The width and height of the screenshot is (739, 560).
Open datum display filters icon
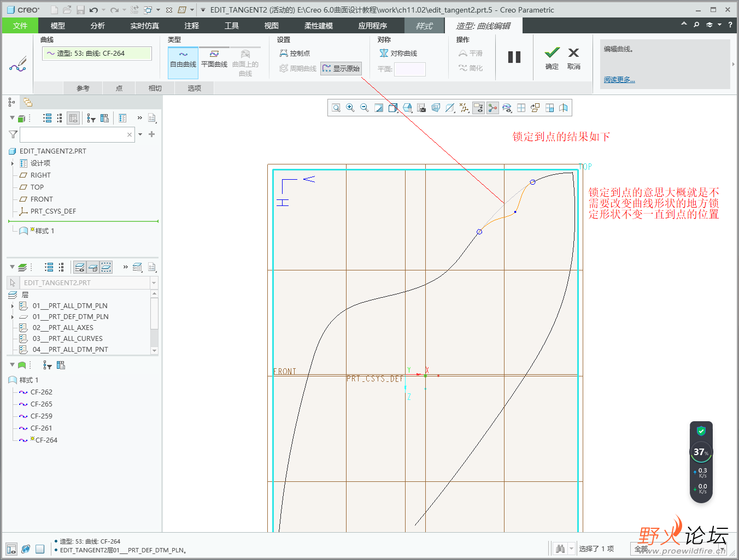click(x=464, y=108)
